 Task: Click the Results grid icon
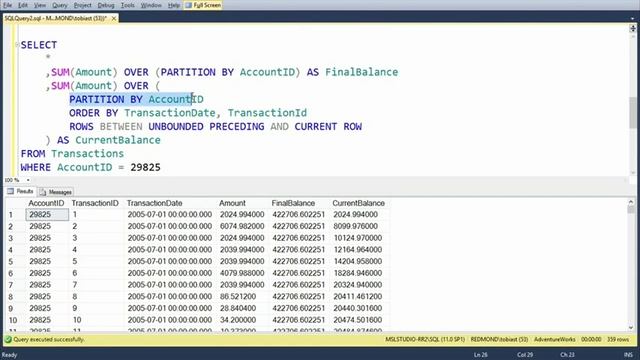click(x=11, y=191)
